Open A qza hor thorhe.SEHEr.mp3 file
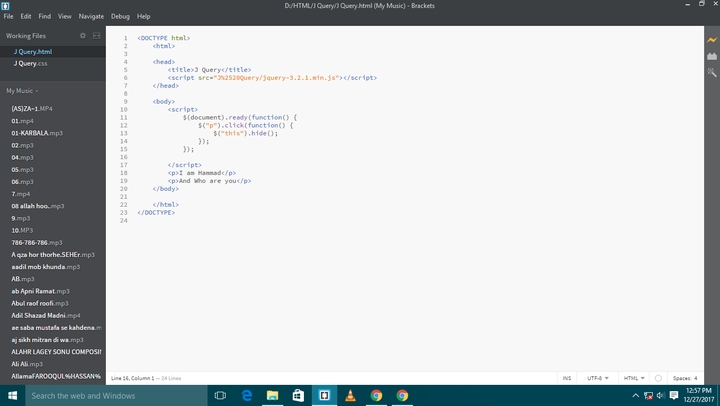Screen dimensions: 720x406 (53, 255)
